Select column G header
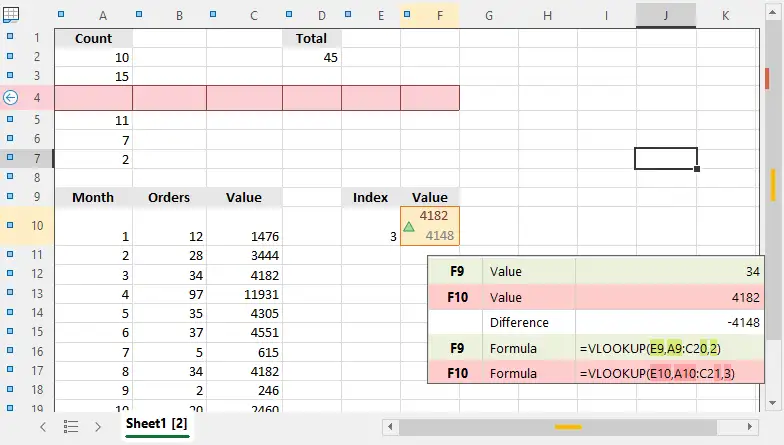Viewport: 784px width, 445px height. click(x=489, y=16)
